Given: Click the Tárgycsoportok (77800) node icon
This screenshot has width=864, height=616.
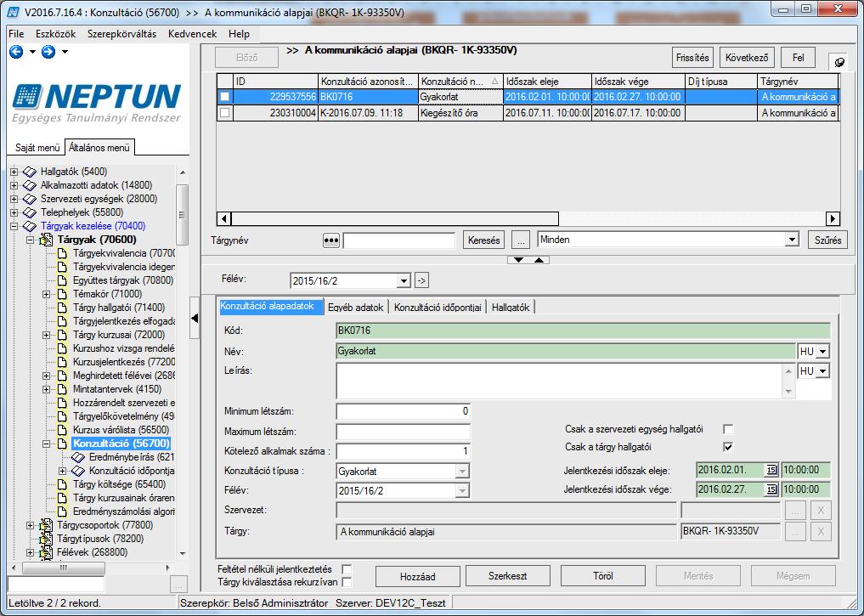Looking at the screenshot, I should point(46,525).
